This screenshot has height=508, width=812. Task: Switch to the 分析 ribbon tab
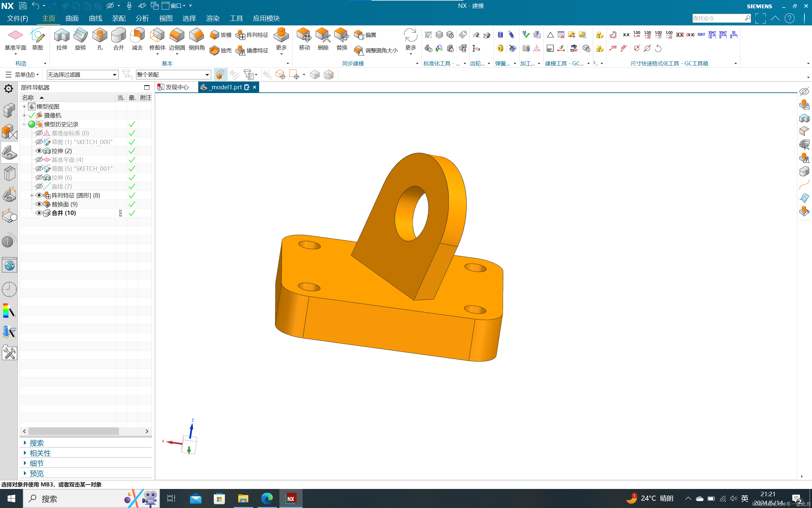[142, 18]
